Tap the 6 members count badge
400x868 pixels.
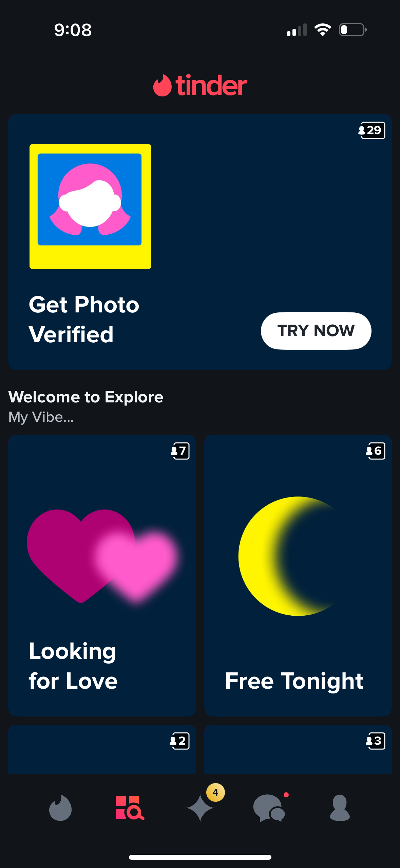tap(376, 451)
